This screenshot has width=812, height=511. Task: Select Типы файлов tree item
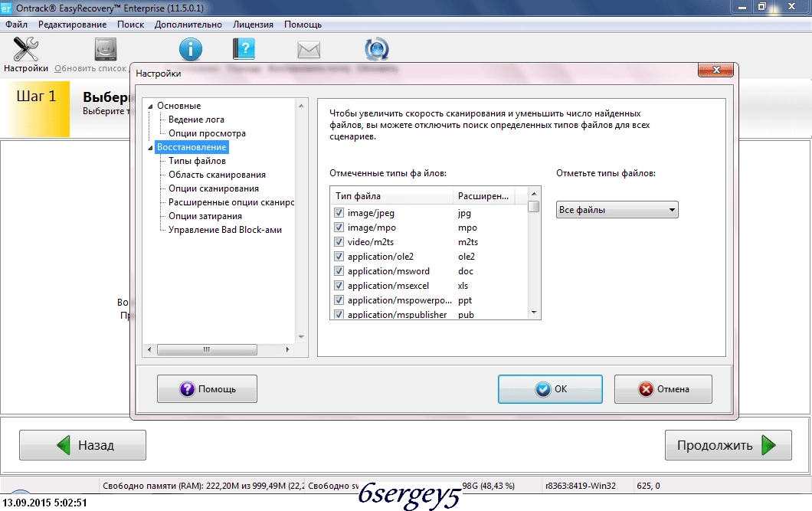click(x=197, y=161)
